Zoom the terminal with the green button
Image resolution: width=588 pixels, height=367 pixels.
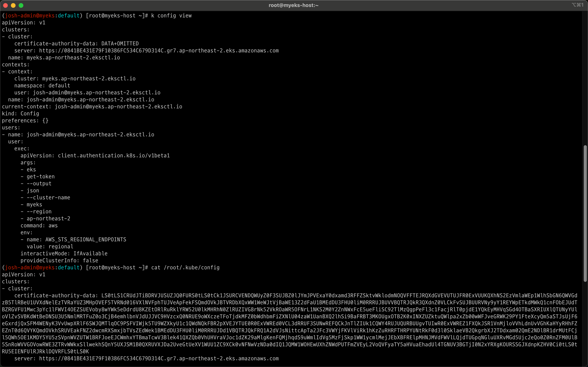[x=21, y=5]
